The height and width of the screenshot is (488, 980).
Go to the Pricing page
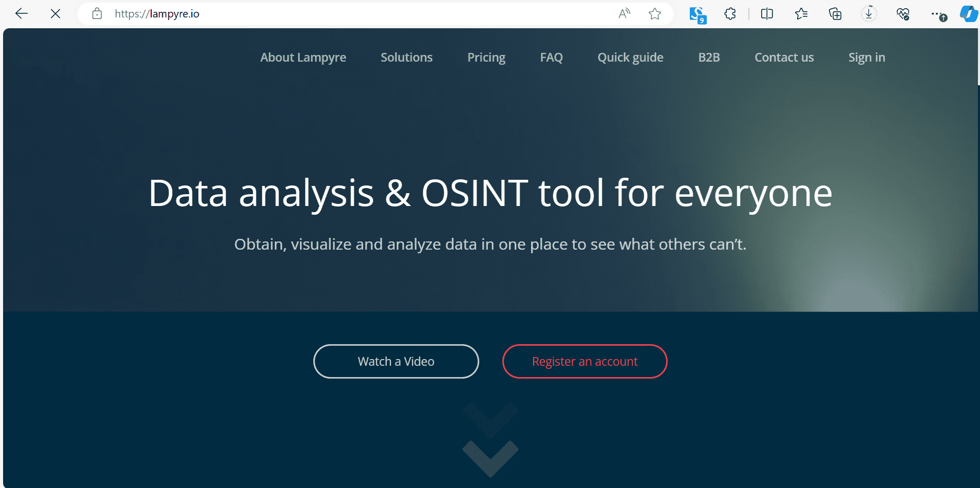(486, 58)
